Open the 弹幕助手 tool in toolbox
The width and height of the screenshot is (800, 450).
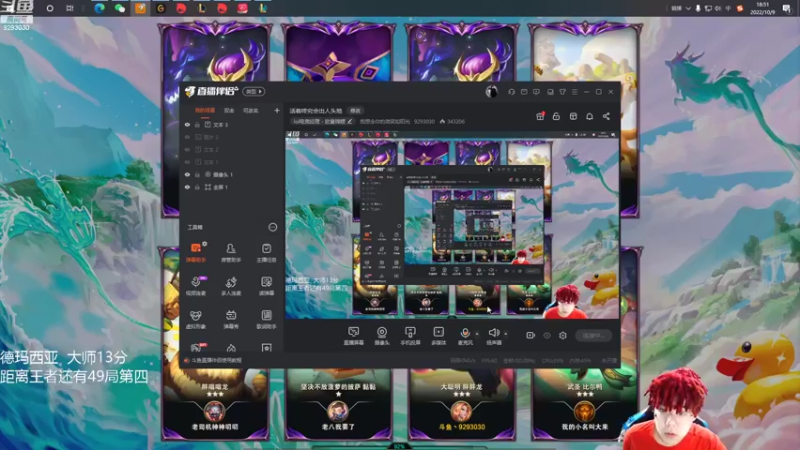pyautogui.click(x=196, y=253)
